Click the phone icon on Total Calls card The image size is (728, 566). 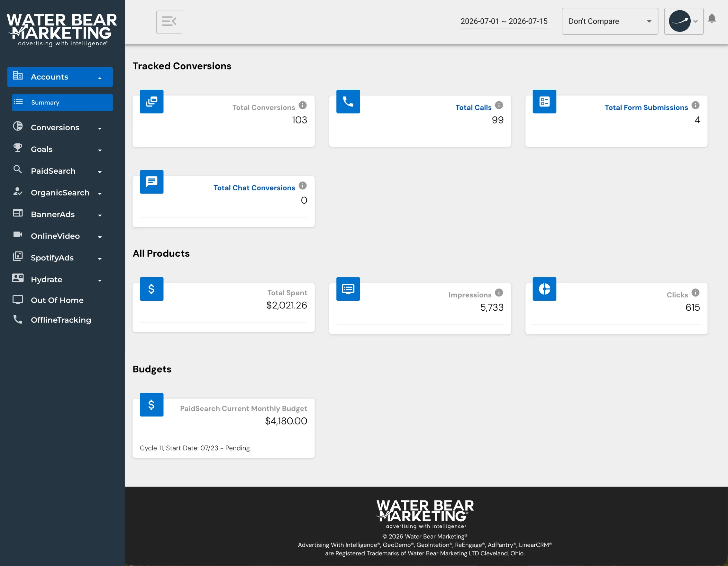[x=348, y=102]
